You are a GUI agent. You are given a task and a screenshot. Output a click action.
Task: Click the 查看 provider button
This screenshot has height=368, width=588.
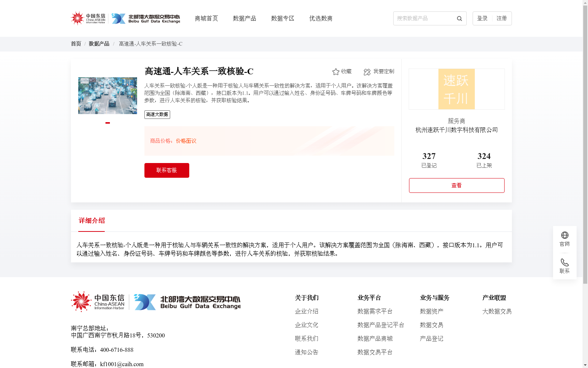tap(457, 185)
